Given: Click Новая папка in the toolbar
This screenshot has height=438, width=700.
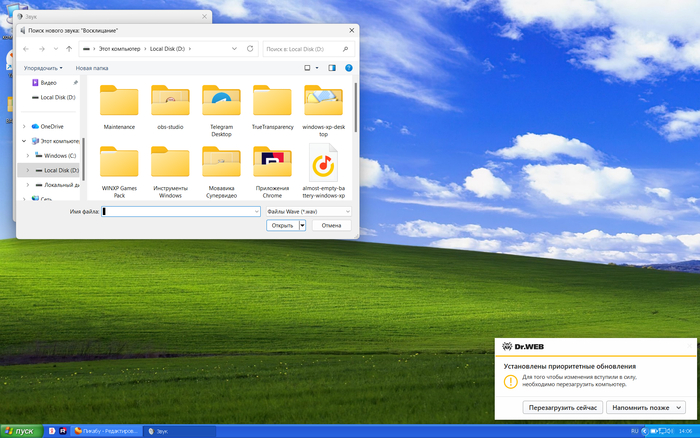Looking at the screenshot, I should coord(92,68).
